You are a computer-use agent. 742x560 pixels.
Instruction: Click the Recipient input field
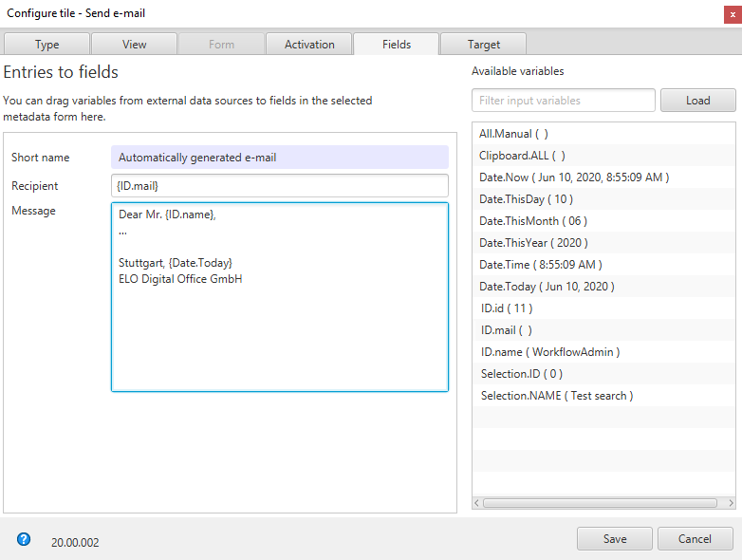pos(279,186)
